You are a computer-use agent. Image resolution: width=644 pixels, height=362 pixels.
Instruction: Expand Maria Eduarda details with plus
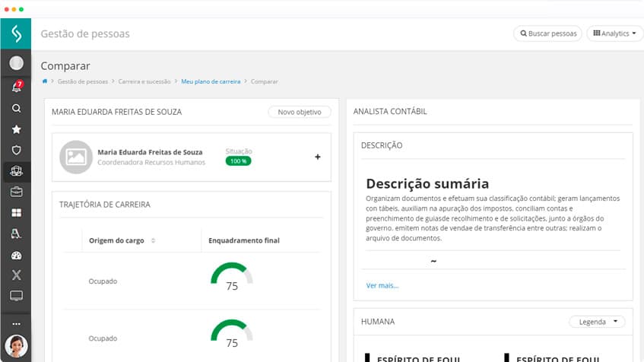click(317, 157)
